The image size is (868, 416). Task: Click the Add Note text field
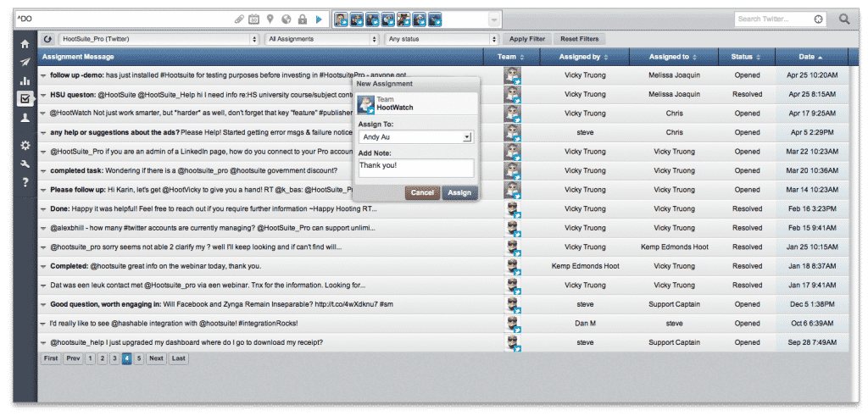[416, 168]
